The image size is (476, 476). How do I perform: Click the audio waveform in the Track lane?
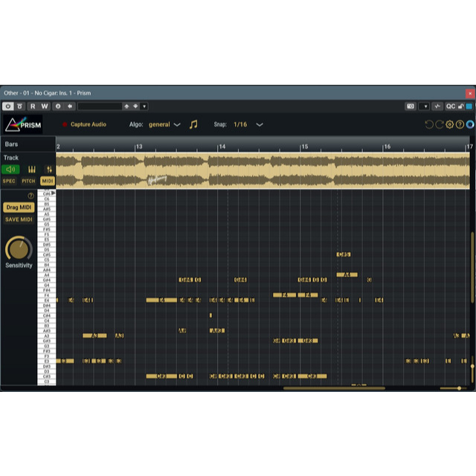tap(263, 170)
